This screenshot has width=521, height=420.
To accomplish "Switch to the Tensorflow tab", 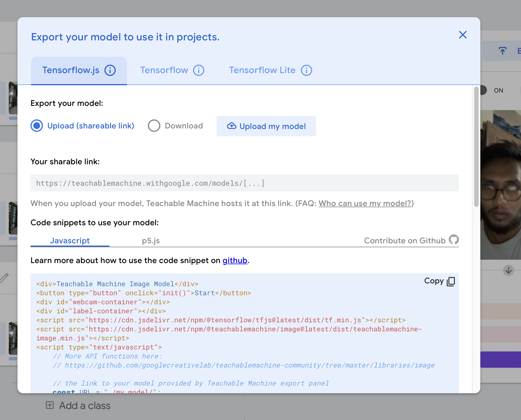I will point(164,70).
